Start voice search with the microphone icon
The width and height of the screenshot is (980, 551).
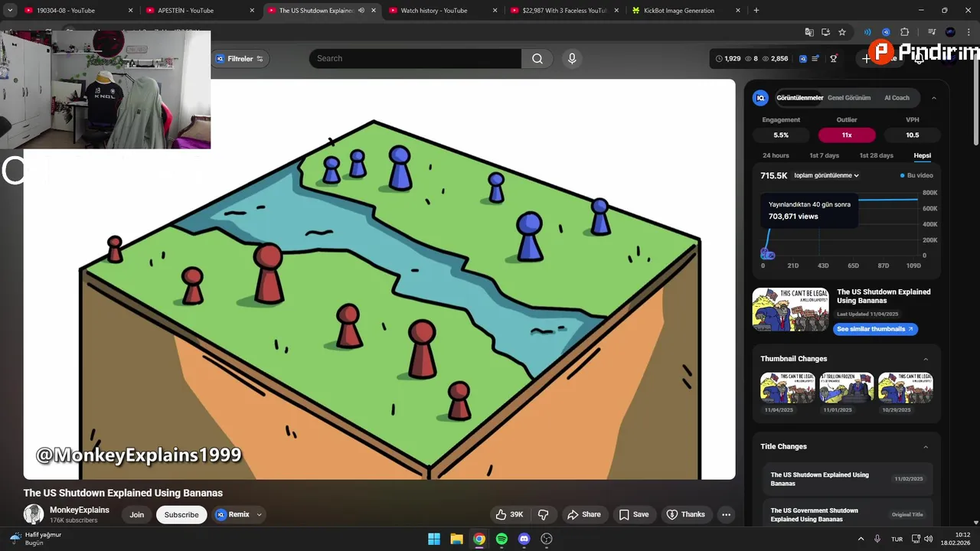pyautogui.click(x=572, y=59)
